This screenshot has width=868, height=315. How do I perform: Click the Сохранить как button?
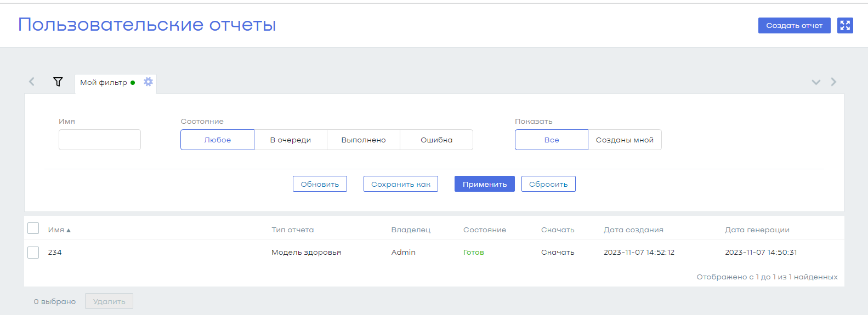coord(401,184)
